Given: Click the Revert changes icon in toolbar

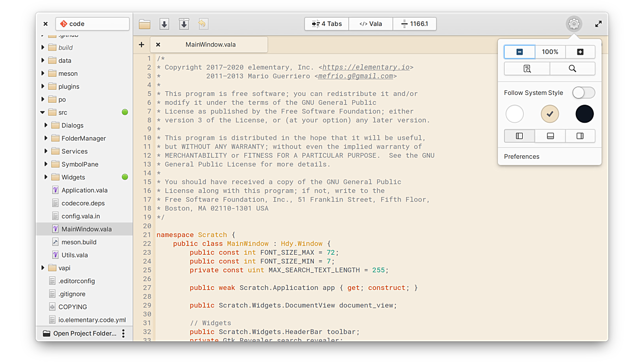Looking at the screenshot, I should point(203,24).
